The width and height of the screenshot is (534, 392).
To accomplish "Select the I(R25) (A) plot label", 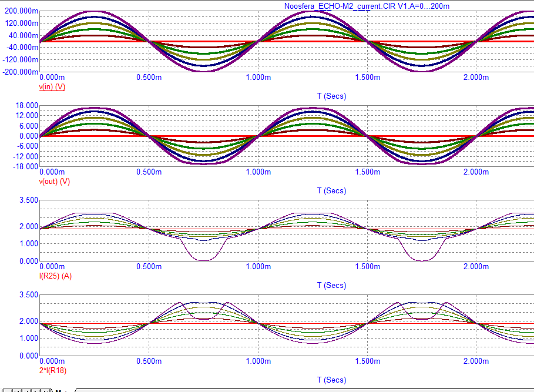I will pos(55,276).
